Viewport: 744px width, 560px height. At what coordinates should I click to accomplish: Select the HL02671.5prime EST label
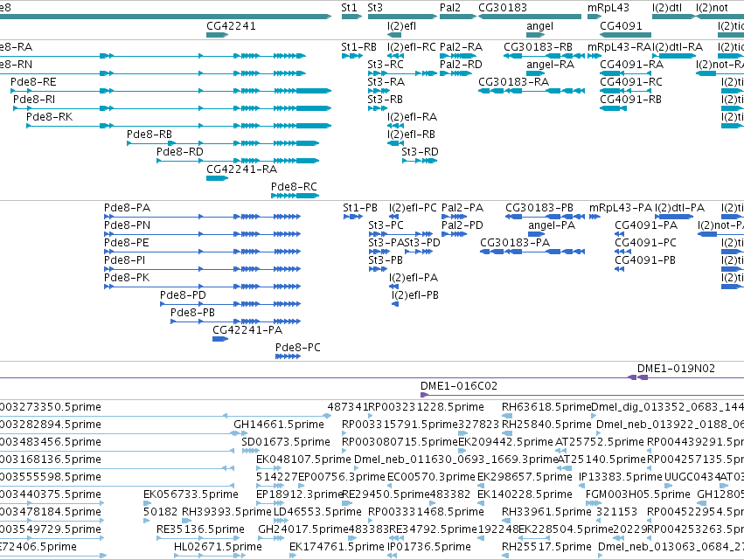pyautogui.click(x=218, y=547)
